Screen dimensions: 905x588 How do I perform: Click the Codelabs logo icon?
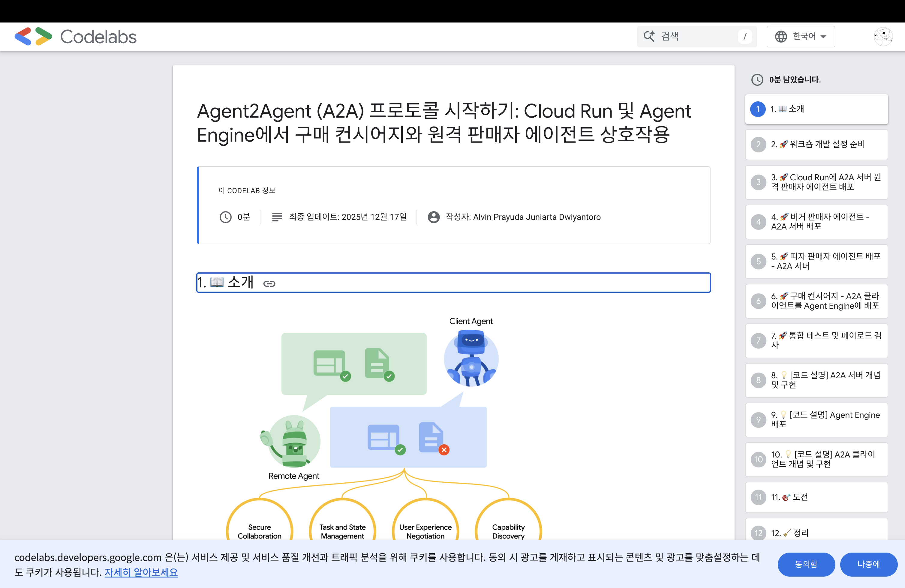tap(34, 37)
